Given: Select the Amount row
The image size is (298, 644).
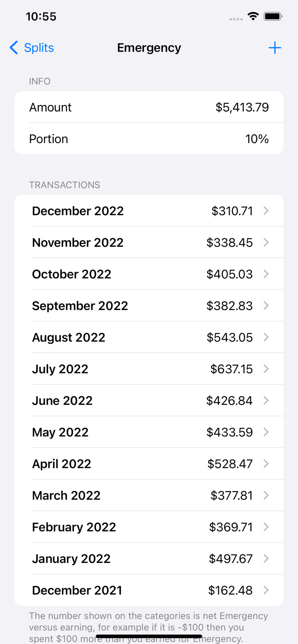Looking at the screenshot, I should click(149, 107).
